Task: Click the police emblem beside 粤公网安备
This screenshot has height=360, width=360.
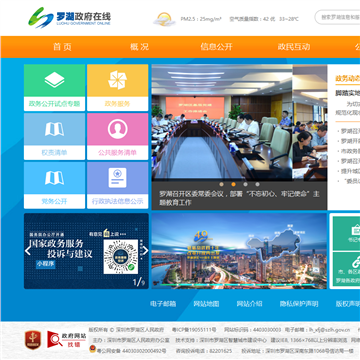Action: pos(92,350)
